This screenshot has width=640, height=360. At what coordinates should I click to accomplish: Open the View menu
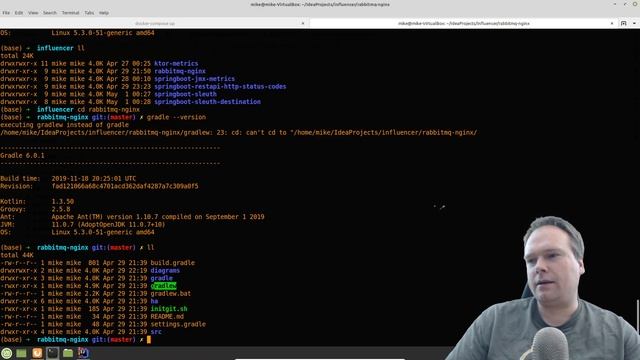click(33, 13)
